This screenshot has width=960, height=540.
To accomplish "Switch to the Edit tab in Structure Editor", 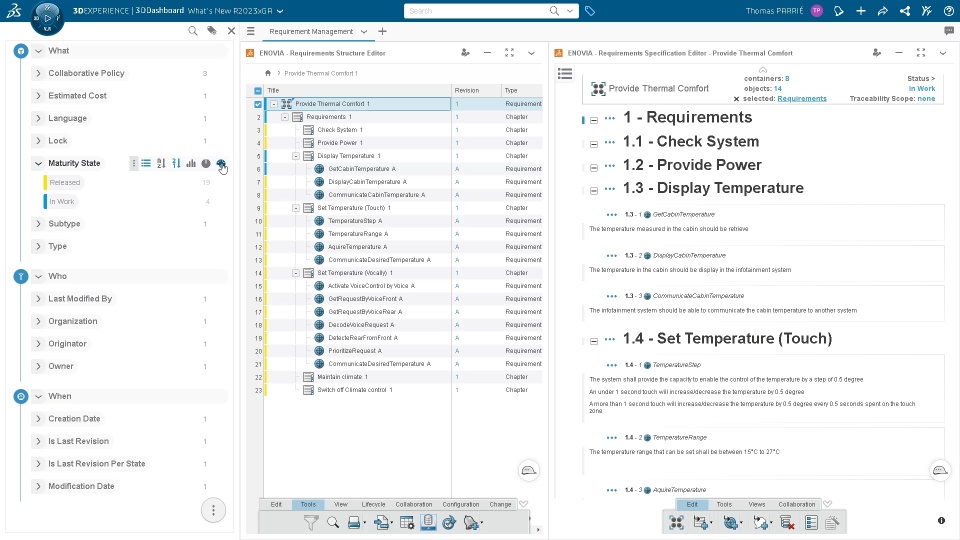I will click(276, 504).
